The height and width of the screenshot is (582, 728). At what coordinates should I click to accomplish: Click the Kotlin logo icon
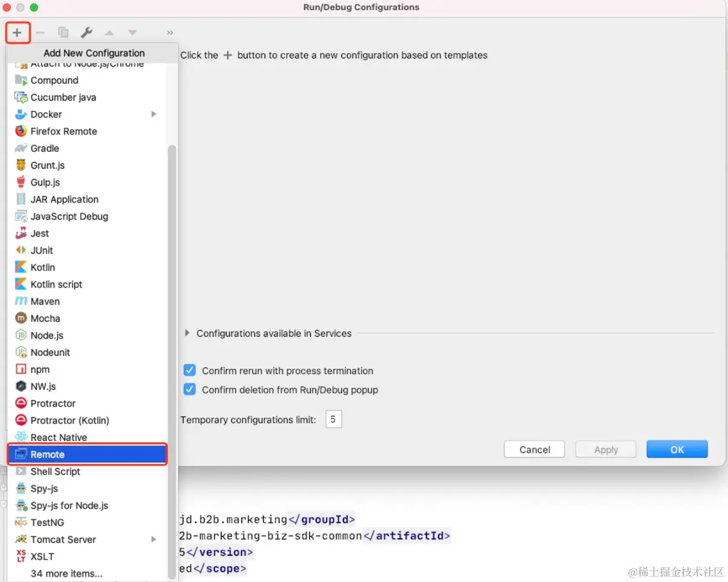(x=21, y=267)
